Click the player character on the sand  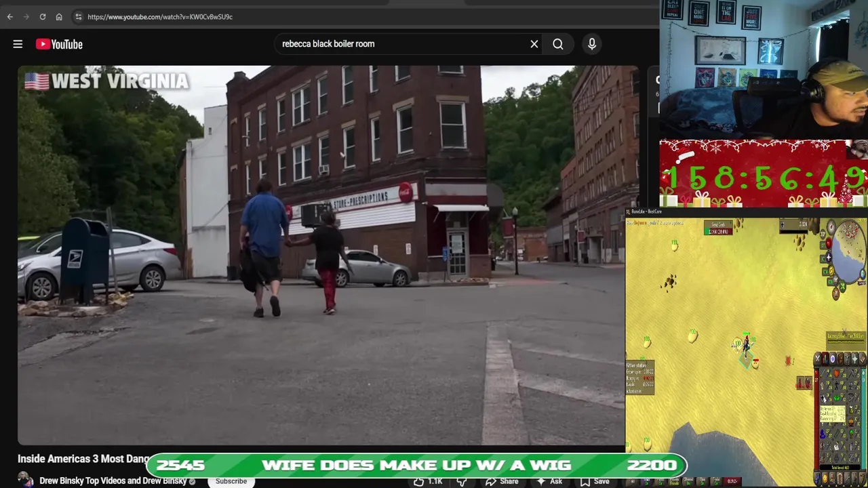[746, 347]
